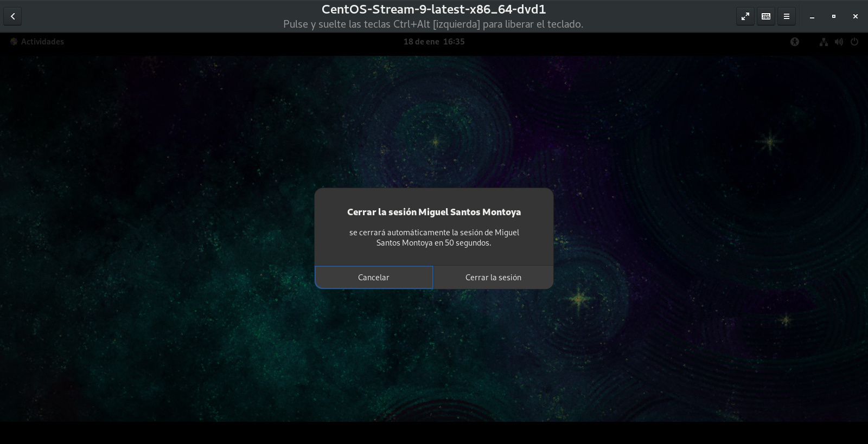This screenshot has width=868, height=444.
Task: Open the hamburger menu in header bar
Action: click(786, 16)
